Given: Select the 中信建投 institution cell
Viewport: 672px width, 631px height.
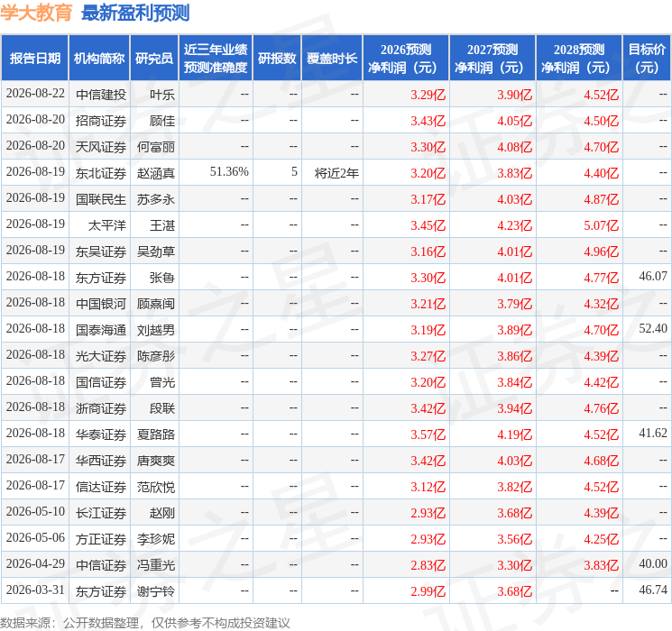Looking at the screenshot, I should tap(101, 95).
